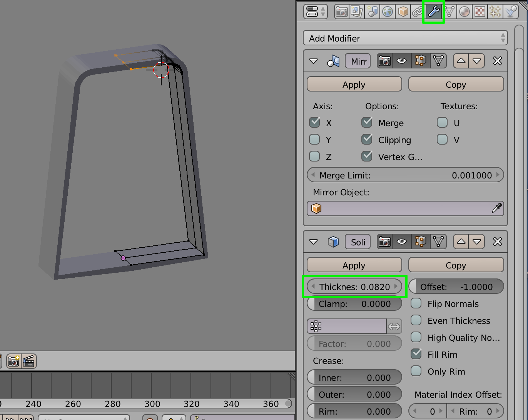Click the OpenGL render image camera icon
Image resolution: width=528 pixels, height=420 pixels.
click(13, 361)
